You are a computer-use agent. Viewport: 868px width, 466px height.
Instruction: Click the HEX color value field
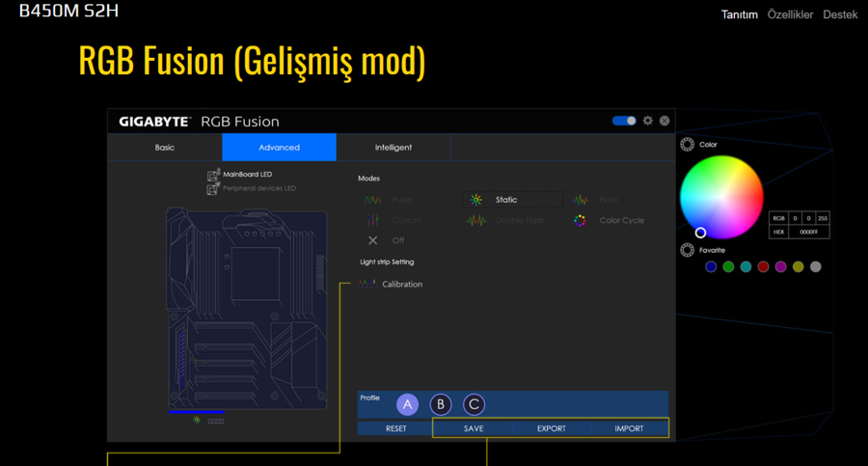(x=809, y=233)
